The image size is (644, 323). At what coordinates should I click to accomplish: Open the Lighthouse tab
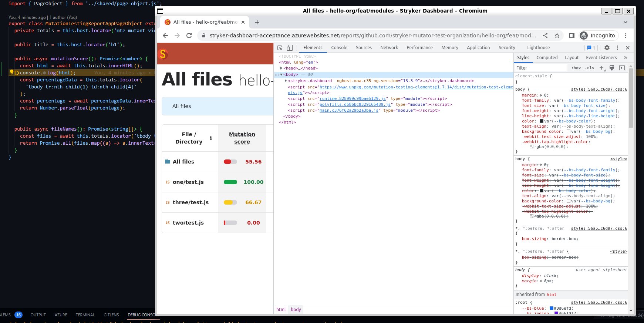(x=538, y=48)
